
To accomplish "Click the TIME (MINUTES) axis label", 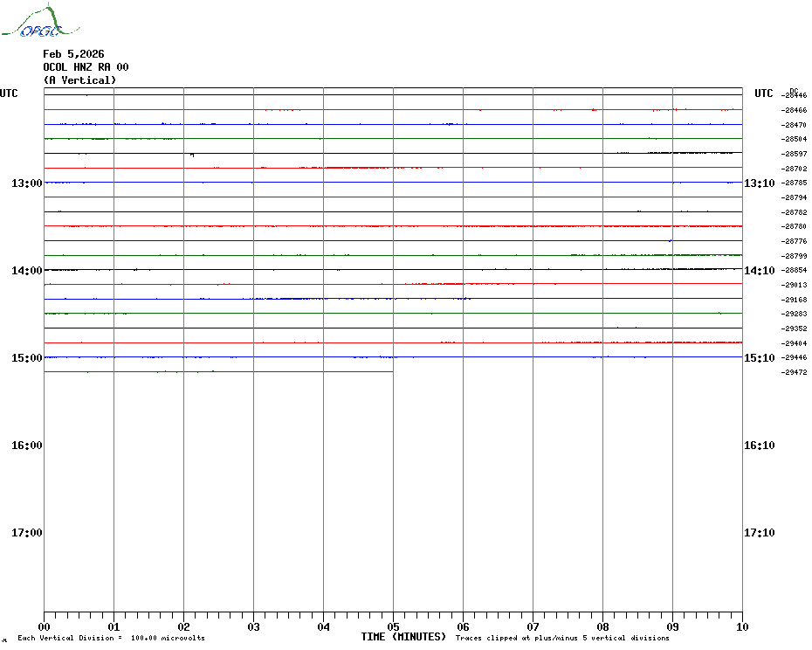I will (403, 637).
